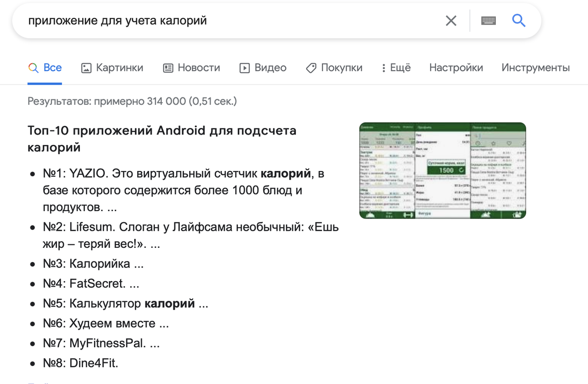
Task: Click the blue magnifier search icon
Action: (518, 21)
